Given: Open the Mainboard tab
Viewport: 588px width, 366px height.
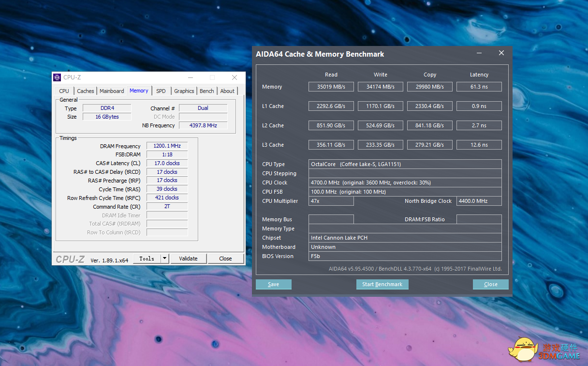Looking at the screenshot, I should coord(112,91).
